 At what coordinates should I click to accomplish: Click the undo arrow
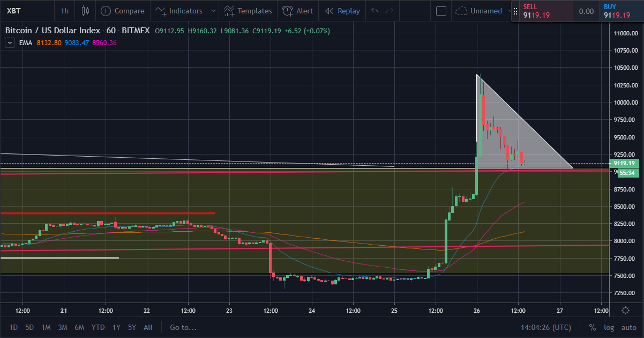point(375,11)
